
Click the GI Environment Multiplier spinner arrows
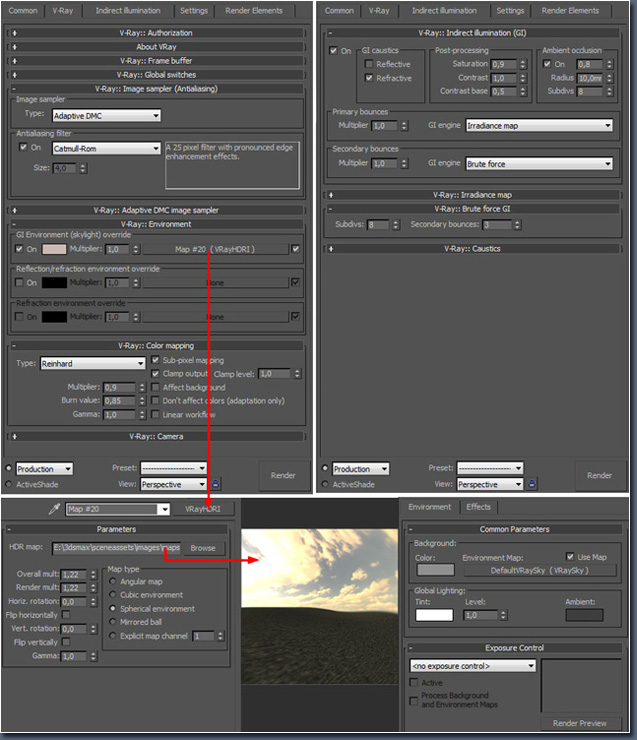pos(135,249)
